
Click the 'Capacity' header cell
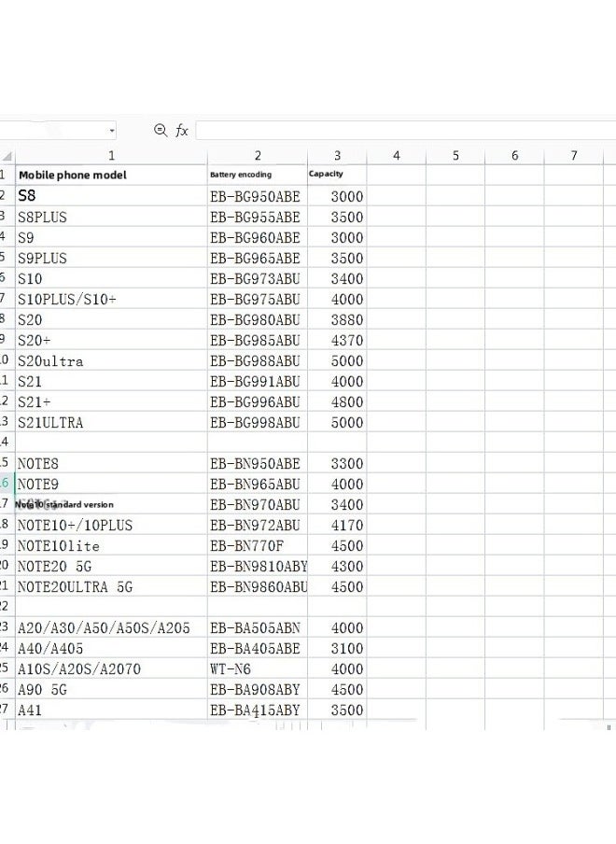pos(337,175)
